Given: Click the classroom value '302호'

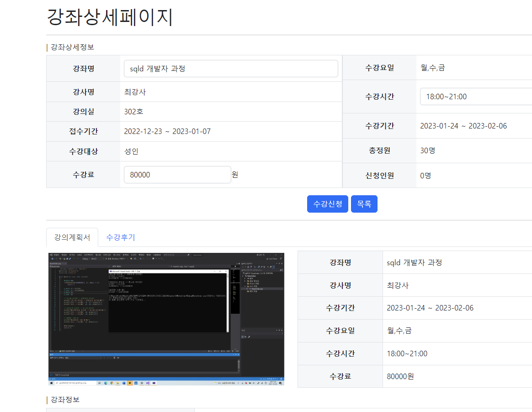Looking at the screenshot, I should pyautogui.click(x=132, y=111).
